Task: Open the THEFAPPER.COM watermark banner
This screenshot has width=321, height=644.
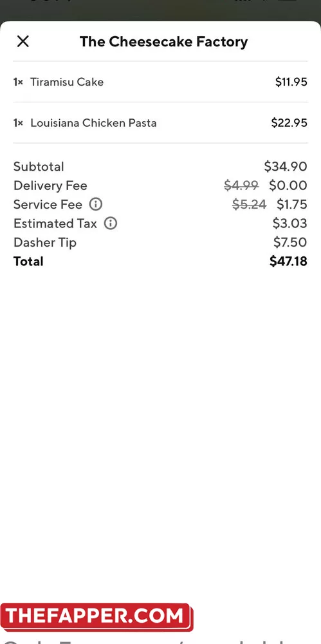Action: click(96, 616)
